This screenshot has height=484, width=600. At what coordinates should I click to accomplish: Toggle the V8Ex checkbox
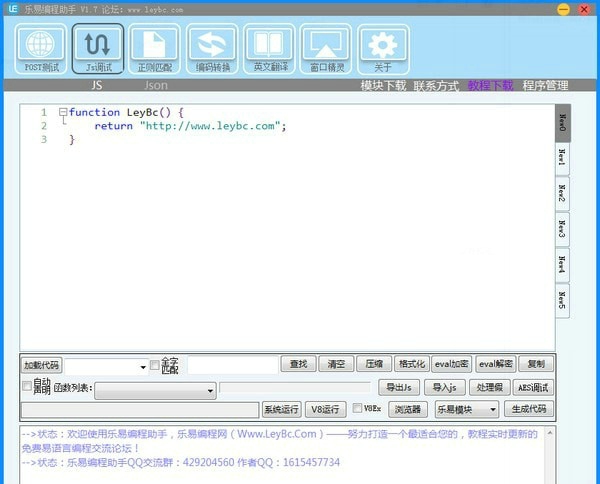pos(357,408)
